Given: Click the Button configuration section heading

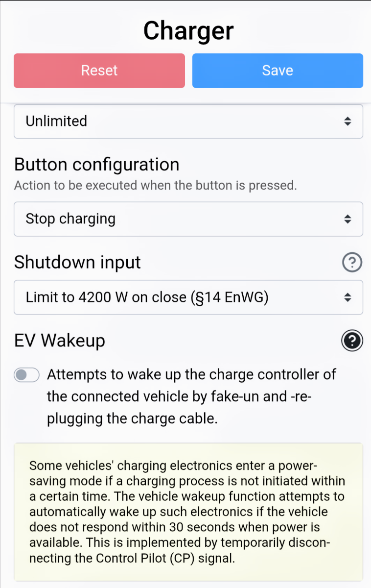Looking at the screenshot, I should point(97,165).
